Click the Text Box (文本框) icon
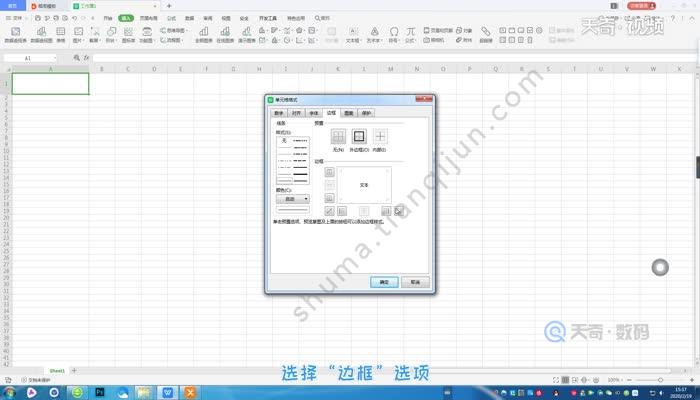Screen dimensions: 700x400 pos(353,34)
